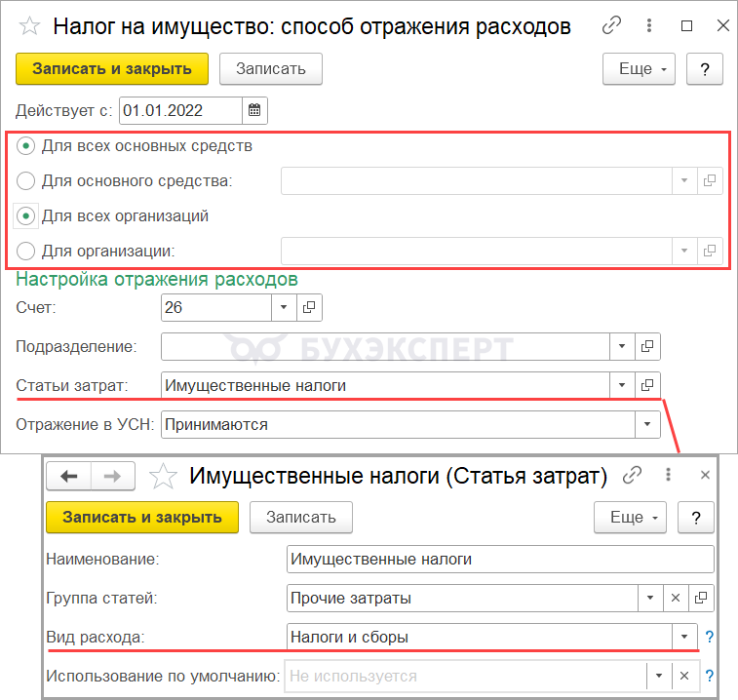Focus Подразделение input field
The height and width of the screenshot is (700, 738).
tap(385, 346)
